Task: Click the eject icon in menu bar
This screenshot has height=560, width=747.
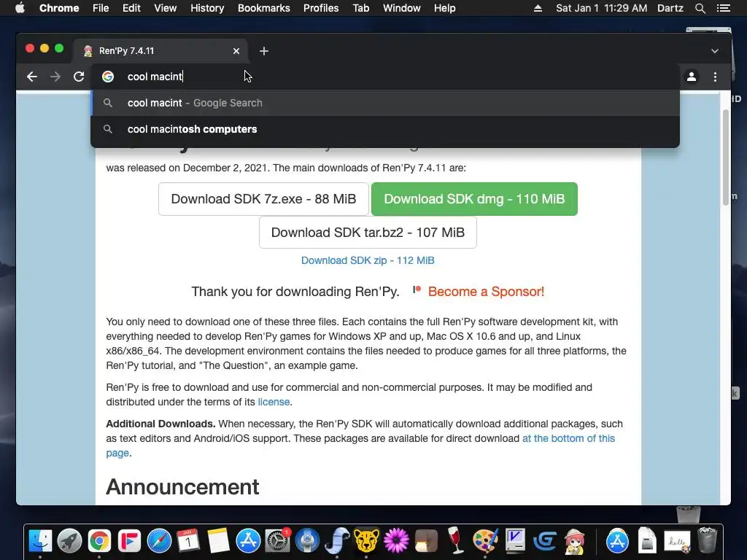Action: pos(538,8)
